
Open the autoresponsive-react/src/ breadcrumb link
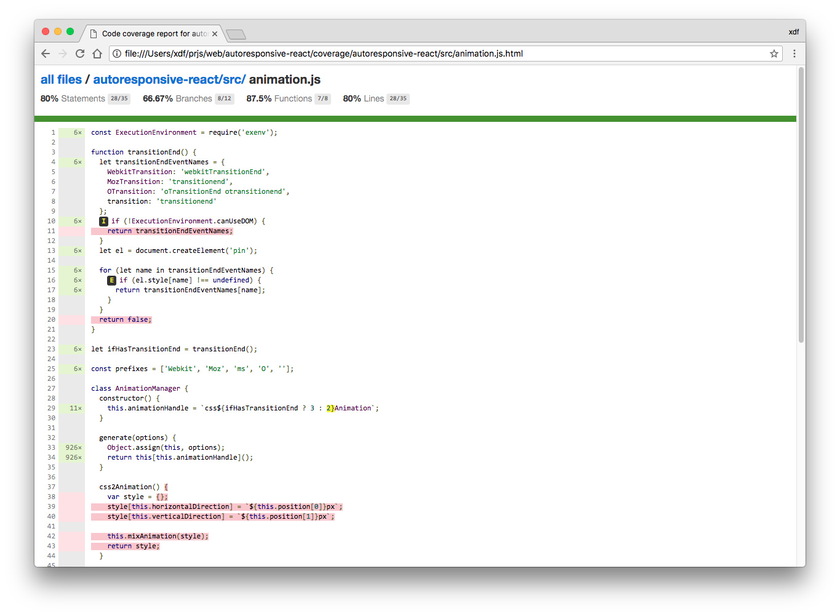(x=169, y=79)
